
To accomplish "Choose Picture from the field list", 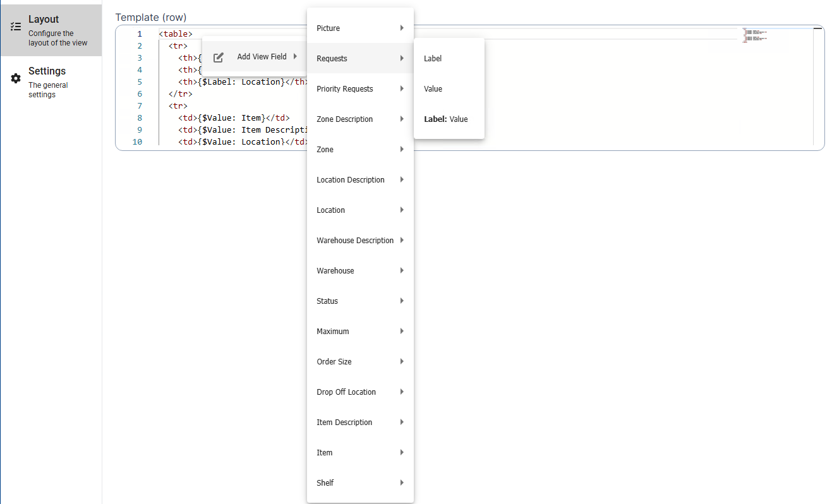I will pyautogui.click(x=360, y=28).
